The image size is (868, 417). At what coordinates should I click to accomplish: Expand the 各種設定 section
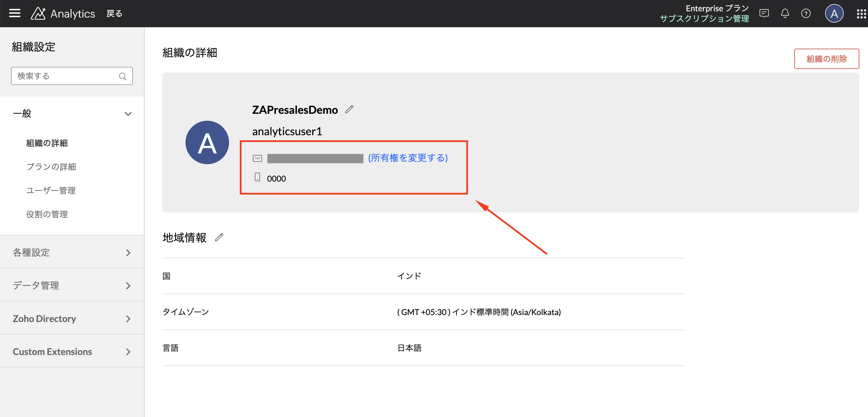(128, 253)
